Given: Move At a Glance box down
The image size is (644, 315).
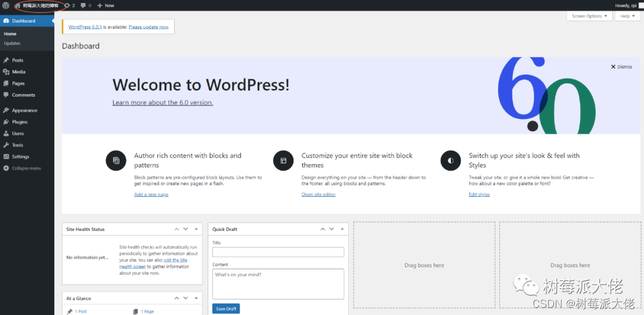Looking at the screenshot, I should coord(185,298).
